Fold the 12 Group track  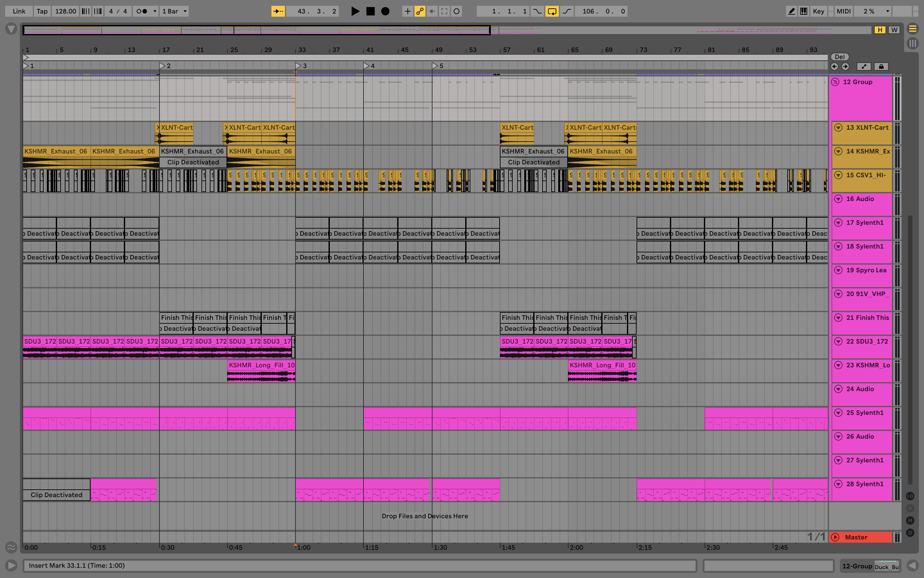(x=835, y=82)
